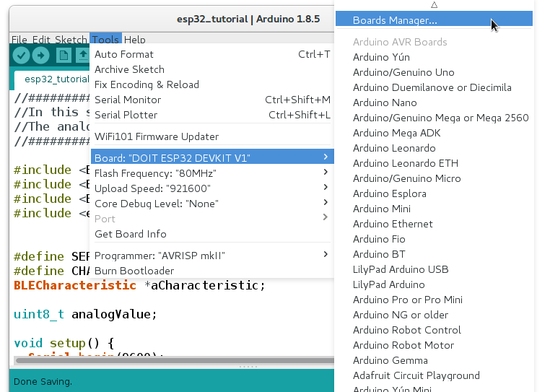Select Arduino Duemilanove or Diecimila board
Screen dimensions: 550x392
(434, 87)
